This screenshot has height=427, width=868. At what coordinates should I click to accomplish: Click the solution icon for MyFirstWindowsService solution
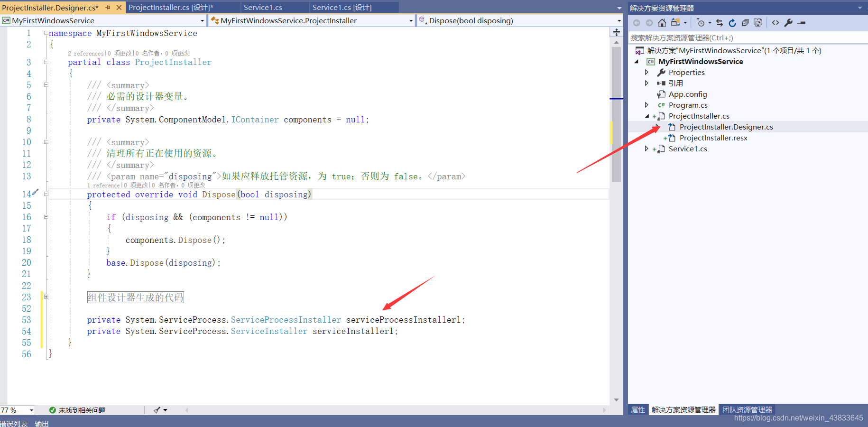tap(640, 51)
